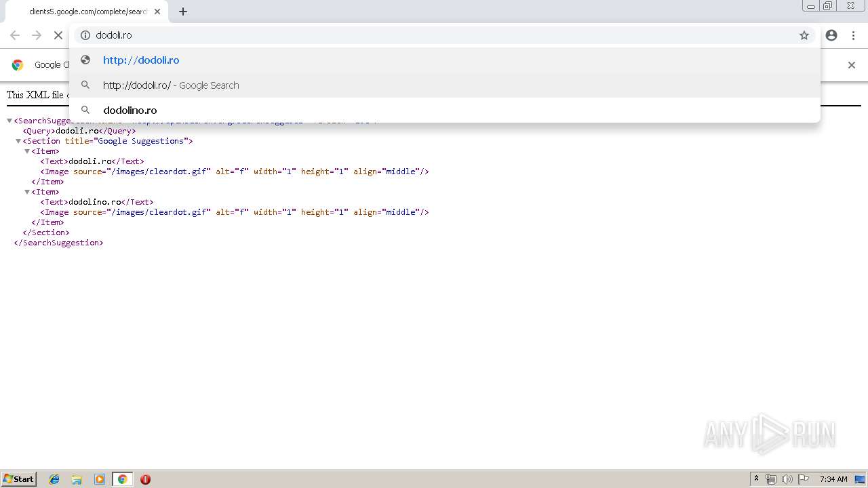868x488 pixels.
Task: Open the Action Center flag icon
Action: 804,479
